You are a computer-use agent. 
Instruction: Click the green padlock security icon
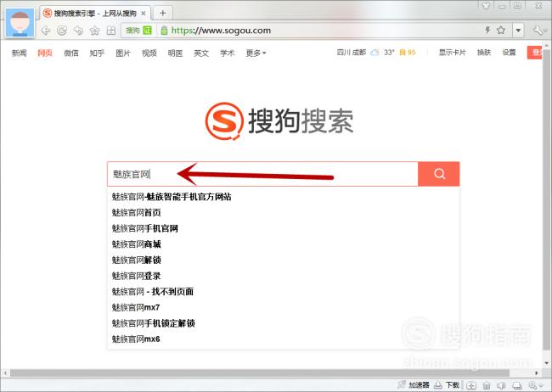point(164,31)
